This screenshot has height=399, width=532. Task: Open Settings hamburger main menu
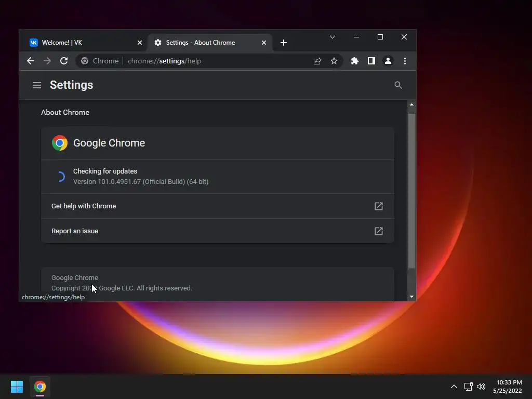coord(37,85)
